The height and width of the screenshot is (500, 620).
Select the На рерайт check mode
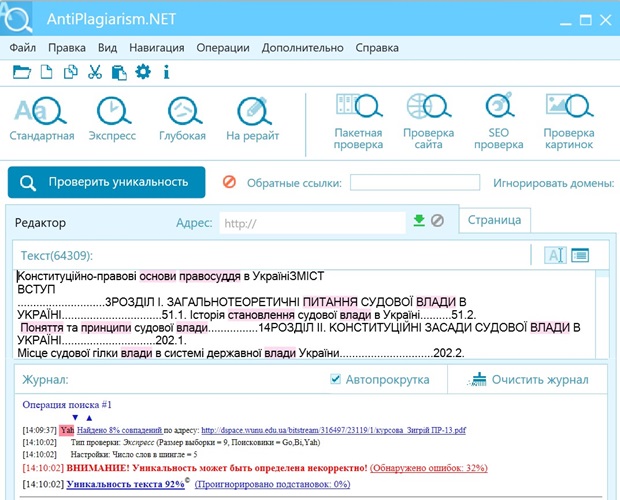tap(253, 119)
